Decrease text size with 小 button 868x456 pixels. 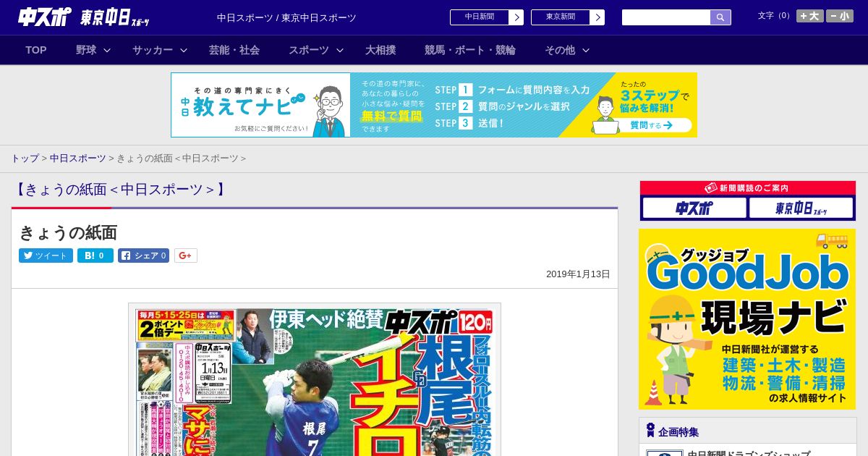(840, 16)
